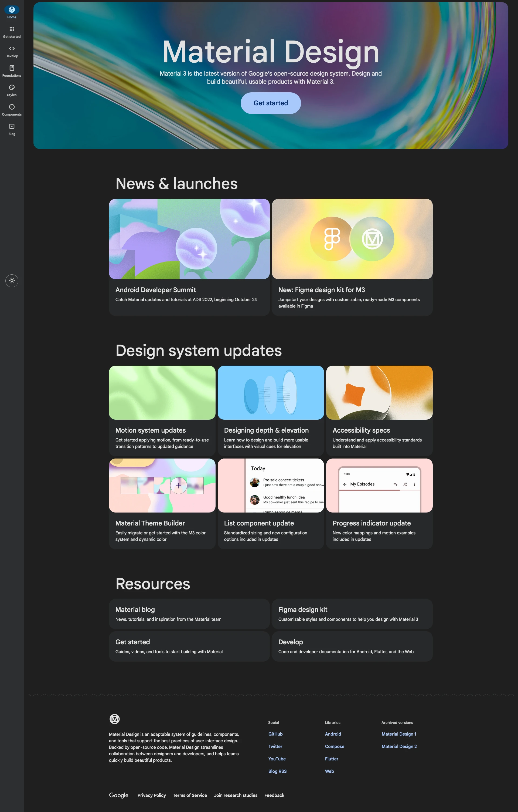Follow the YouTube footer link
The width and height of the screenshot is (518, 812).
[x=277, y=759]
